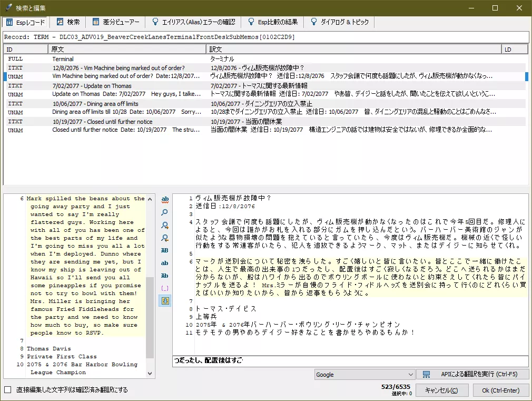Maximize the 検索と編集 window
The height and width of the screenshot is (401, 532).
coord(495,8)
